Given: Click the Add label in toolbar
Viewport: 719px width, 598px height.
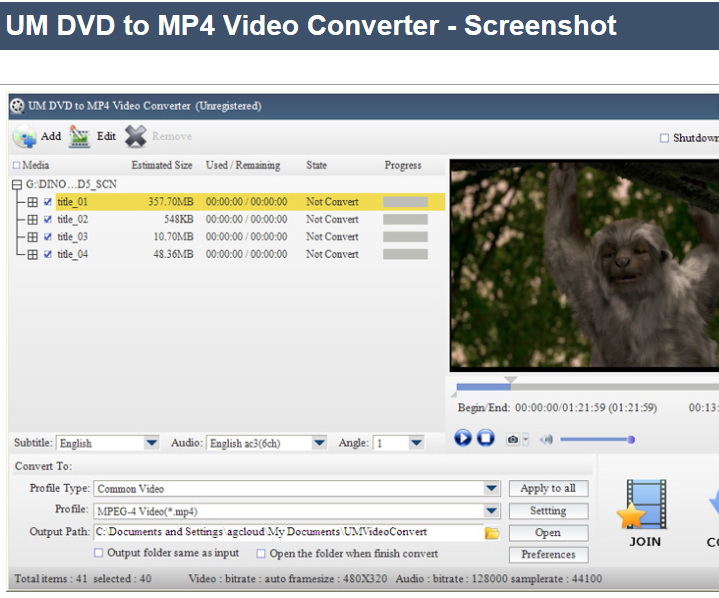Looking at the screenshot, I should 51,136.
